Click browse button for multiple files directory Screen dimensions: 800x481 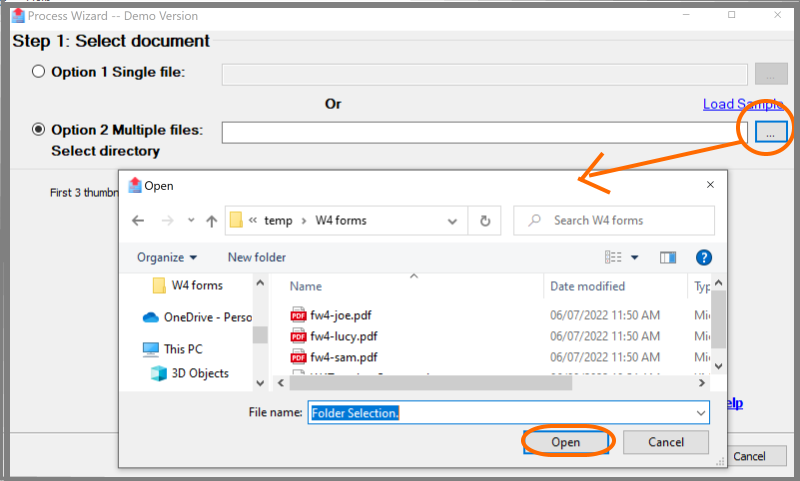tap(770, 133)
